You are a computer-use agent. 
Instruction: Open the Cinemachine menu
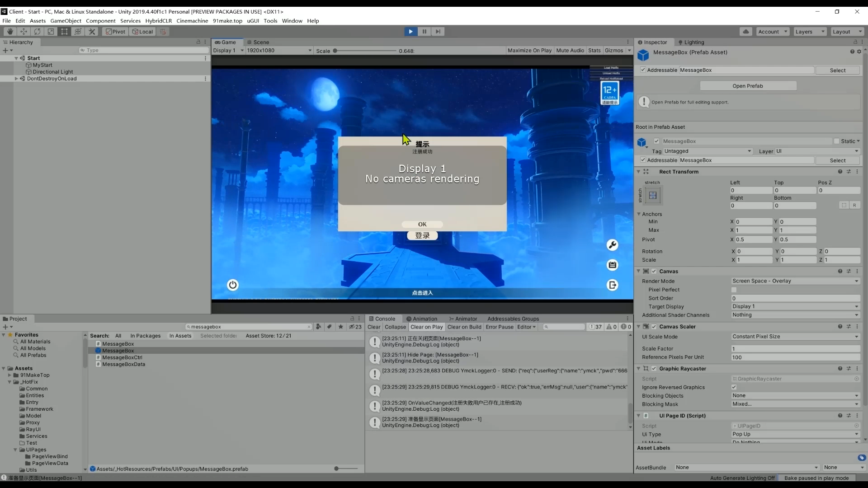click(x=192, y=21)
